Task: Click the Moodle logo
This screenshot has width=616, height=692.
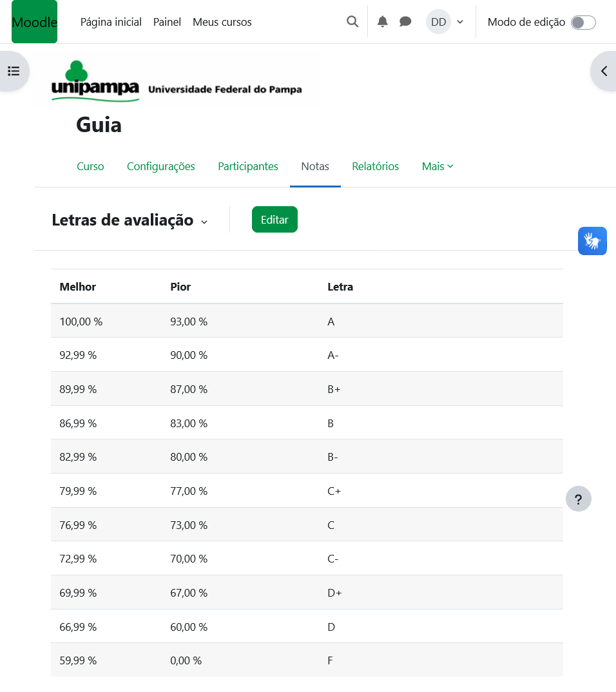Action: [34, 22]
